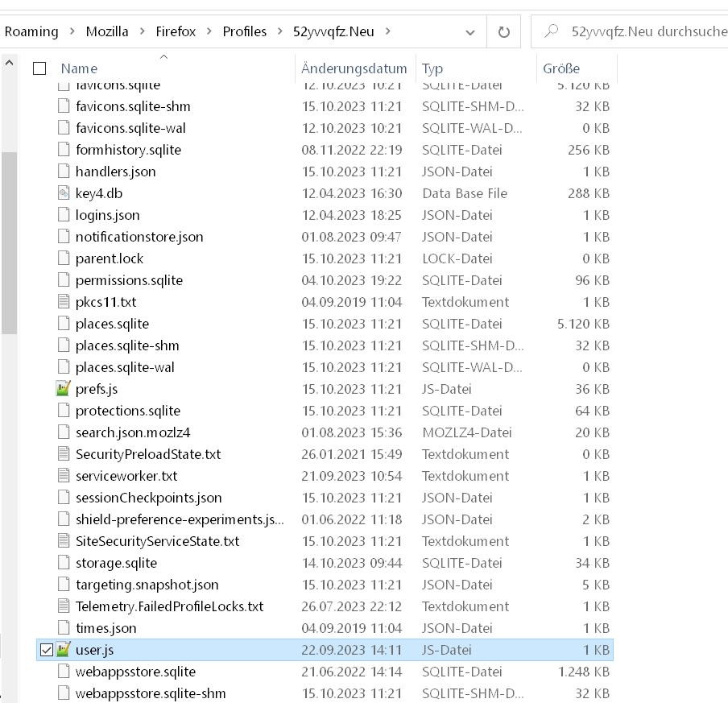Sort files by the Name column header
Image resolution: width=728 pixels, height=703 pixels.
[x=79, y=68]
